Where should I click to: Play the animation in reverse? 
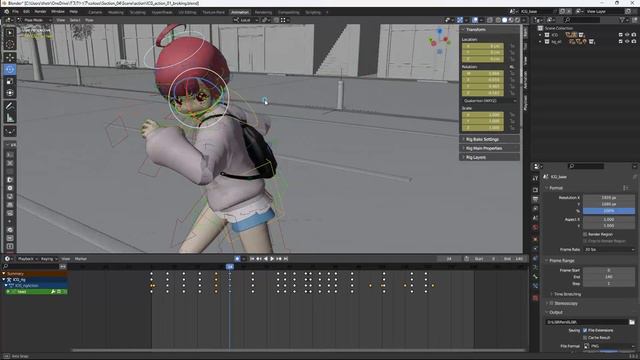tap(266, 259)
